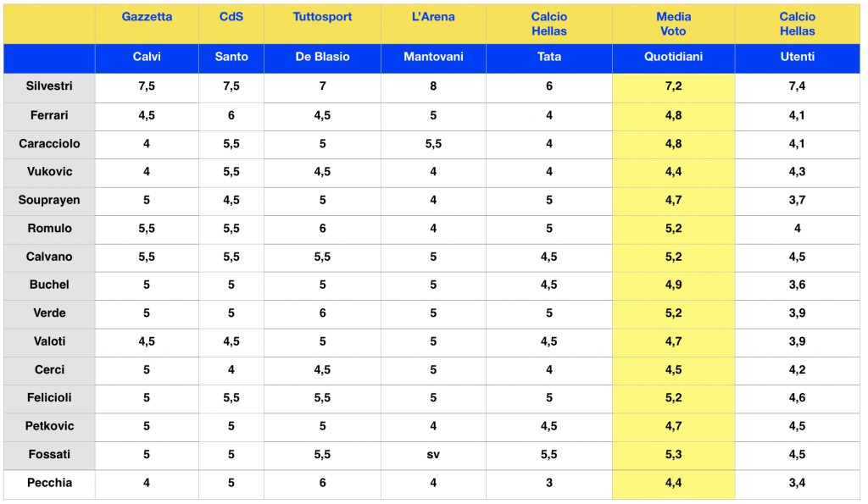The height and width of the screenshot is (504, 868).
Task: Select the CdS column header cell
Action: [231, 17]
